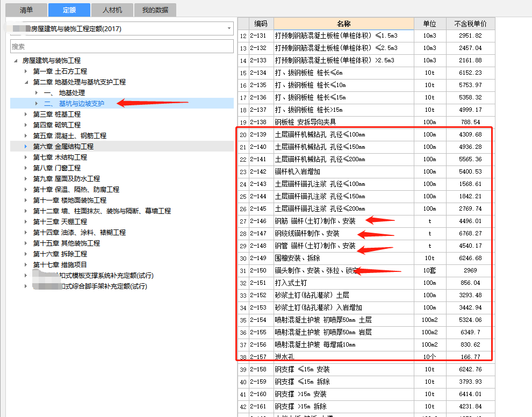Image resolution: width=532 pixels, height=417 pixels.
Task: Select 第十七章 措施项目 in tree
Action: point(60,265)
